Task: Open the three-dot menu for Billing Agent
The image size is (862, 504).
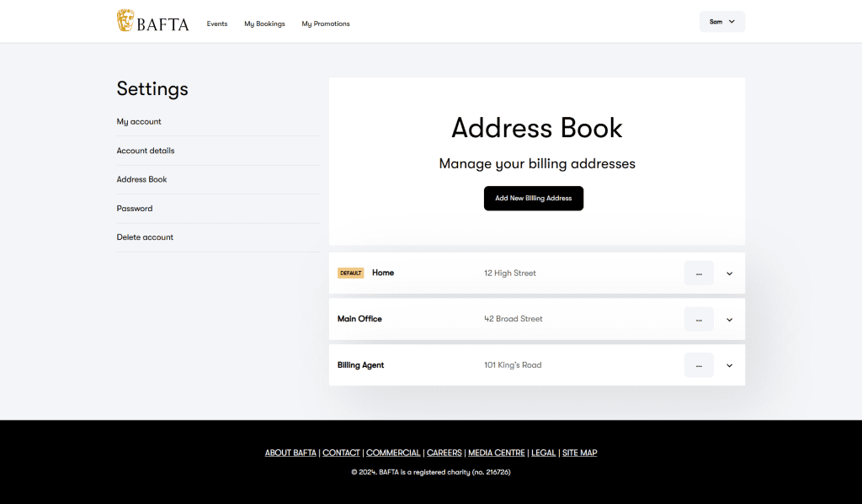Action: click(699, 365)
